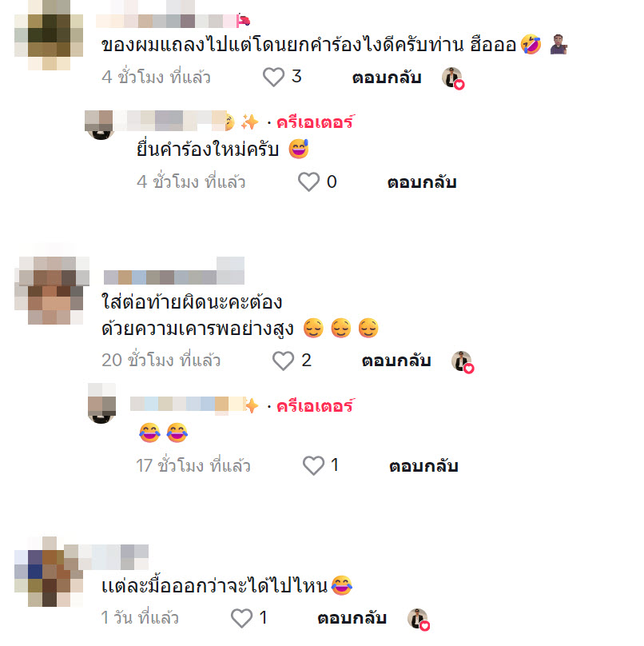
Task: Reply to the 'ของผมแถลงไป' comment
Action: [x=387, y=78]
